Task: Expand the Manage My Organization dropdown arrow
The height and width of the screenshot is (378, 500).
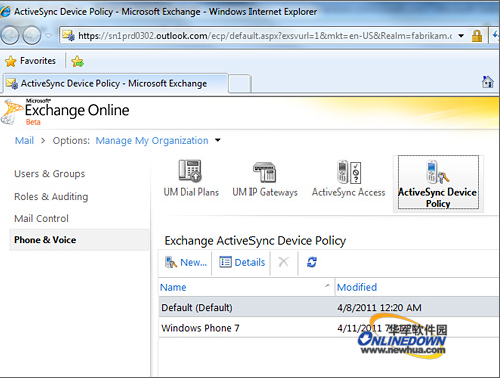Action: [218, 140]
